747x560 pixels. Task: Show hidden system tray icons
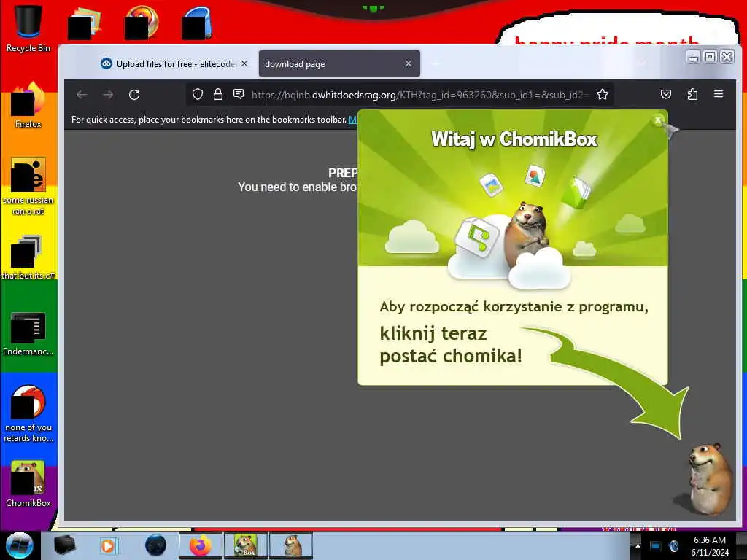coord(638,545)
